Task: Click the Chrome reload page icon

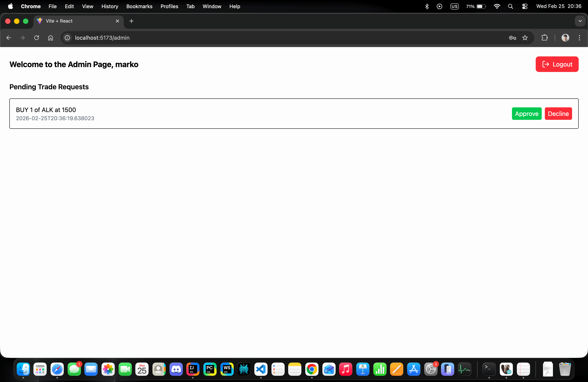Action: tap(37, 38)
